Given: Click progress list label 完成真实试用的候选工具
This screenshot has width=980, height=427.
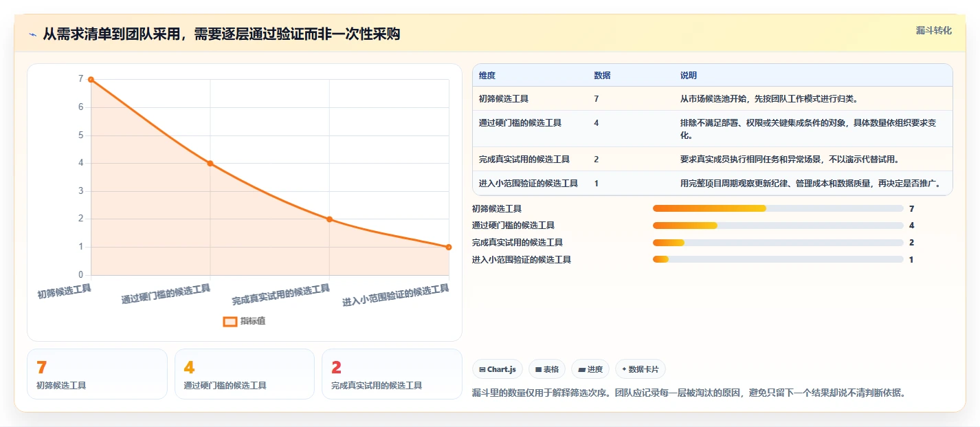Looking at the screenshot, I should 517,243.
